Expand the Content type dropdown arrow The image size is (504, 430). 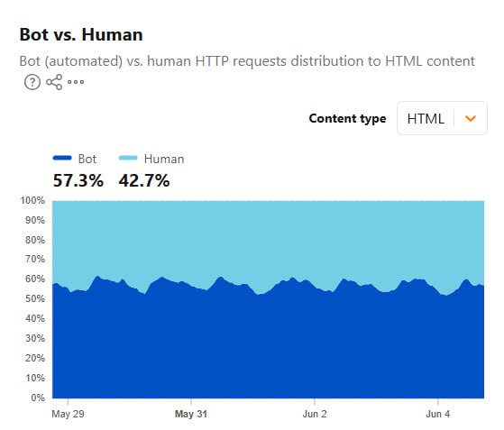pos(471,119)
